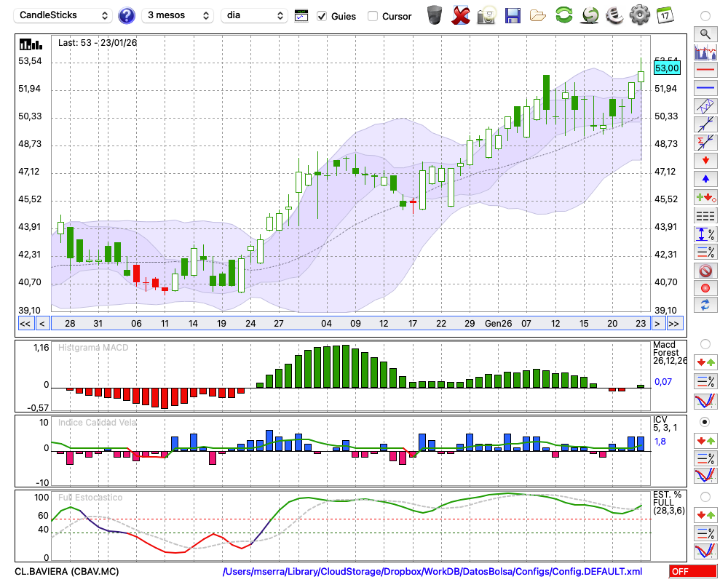The image size is (728, 582).
Task: Click the << rewind-to-start button
Action: [x=25, y=324]
